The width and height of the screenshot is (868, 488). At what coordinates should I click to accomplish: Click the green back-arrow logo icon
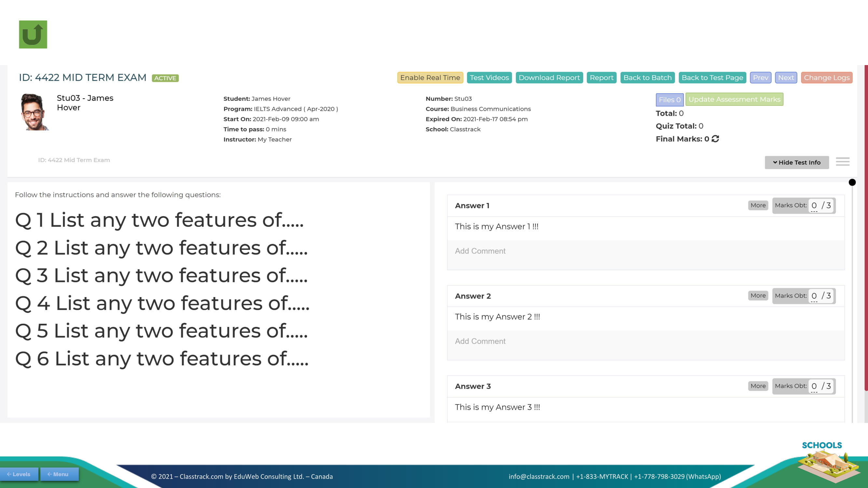tap(33, 34)
